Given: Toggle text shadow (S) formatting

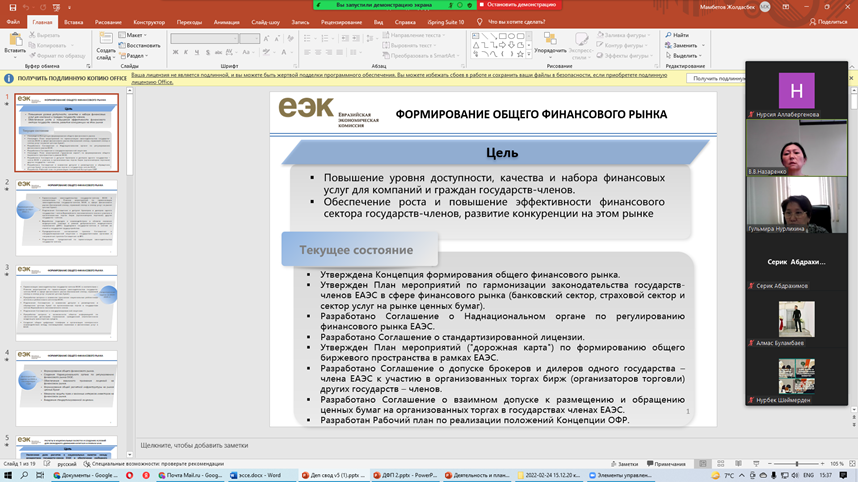Looking at the screenshot, I should click(x=207, y=53).
